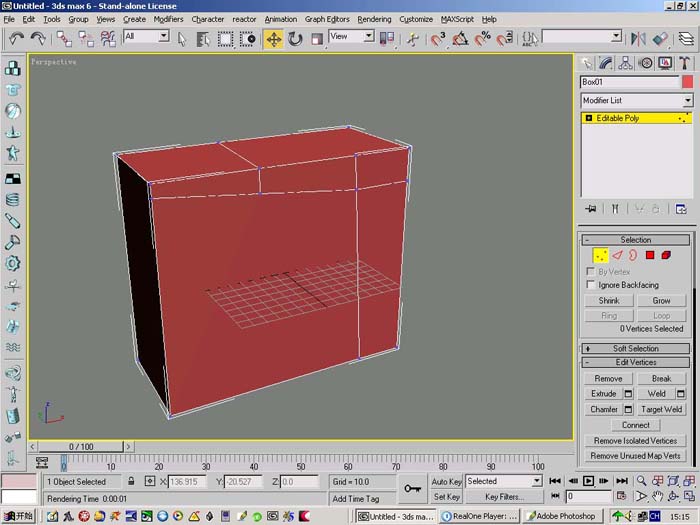
Task: Click Remove Isolated Vertices button
Action: point(635,441)
